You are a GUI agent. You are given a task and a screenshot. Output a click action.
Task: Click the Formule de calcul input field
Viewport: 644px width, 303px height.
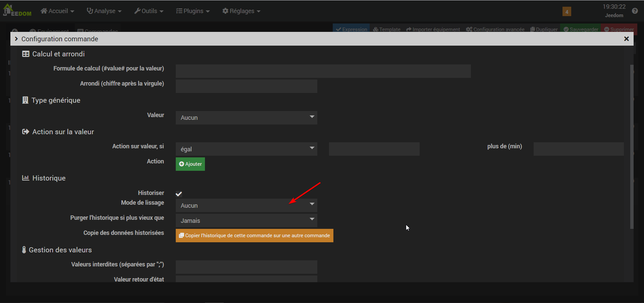(323, 71)
